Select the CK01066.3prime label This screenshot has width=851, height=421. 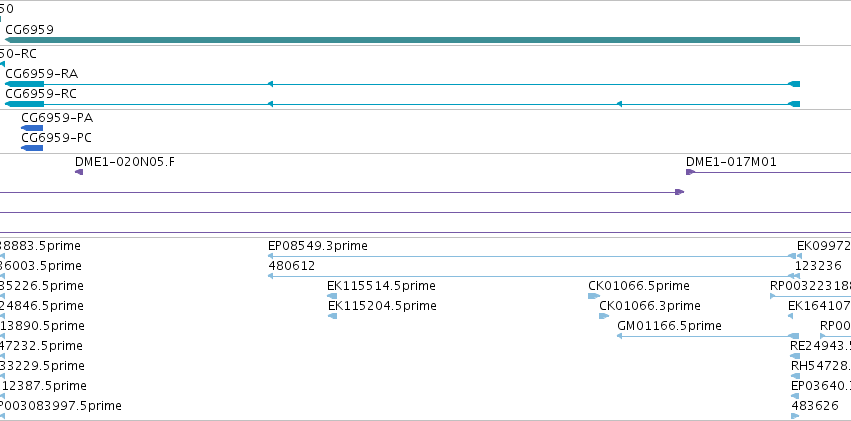[x=650, y=306]
